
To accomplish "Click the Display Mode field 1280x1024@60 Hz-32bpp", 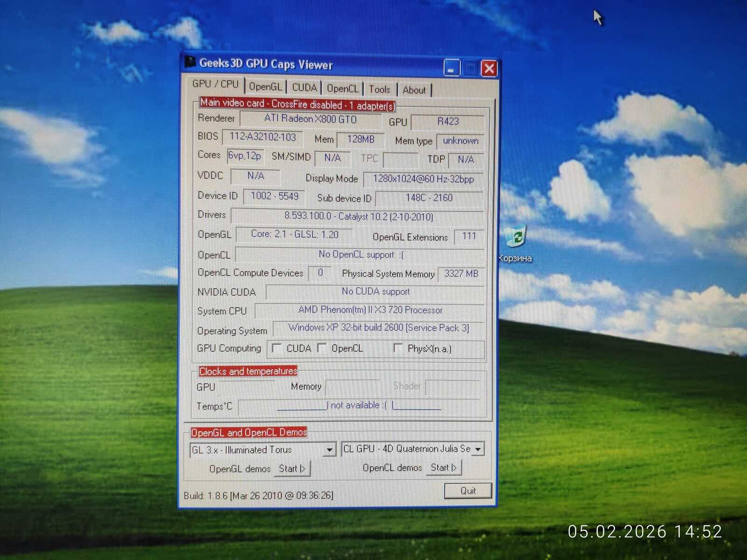I will (x=423, y=179).
